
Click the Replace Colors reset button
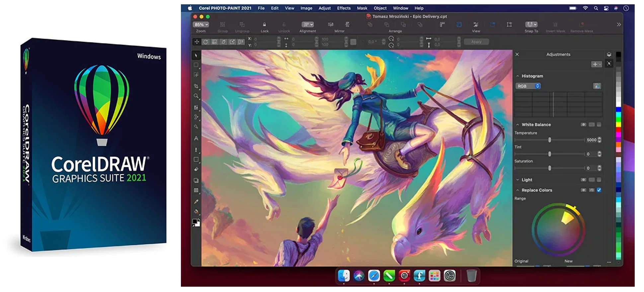click(x=592, y=190)
